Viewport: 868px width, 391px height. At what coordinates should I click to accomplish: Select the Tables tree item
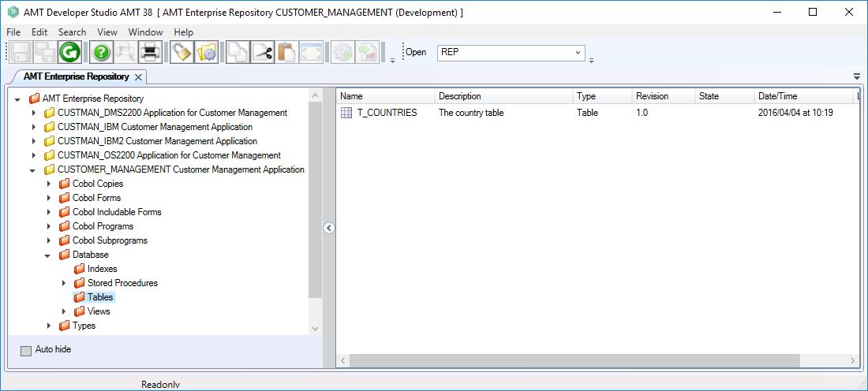pos(100,297)
